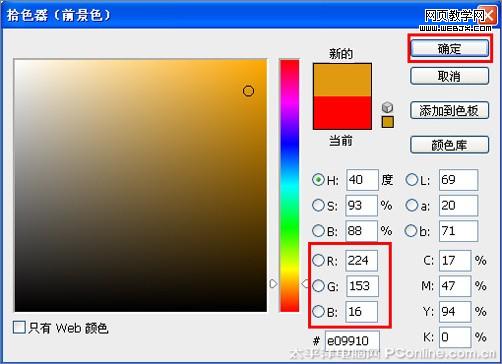This screenshot has height=364, width=502.
Task: Enable the 只有 Web 颜色 checkbox
Action: (x=19, y=327)
